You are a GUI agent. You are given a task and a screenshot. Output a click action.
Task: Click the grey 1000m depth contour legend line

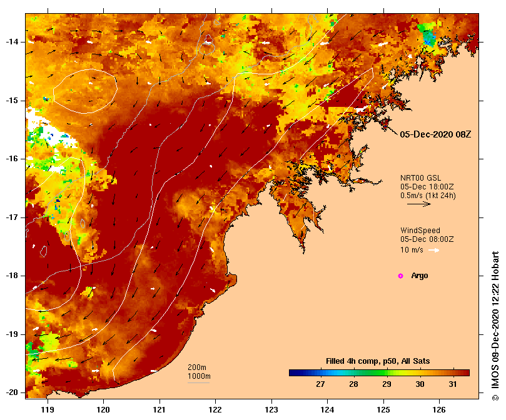click(198, 383)
